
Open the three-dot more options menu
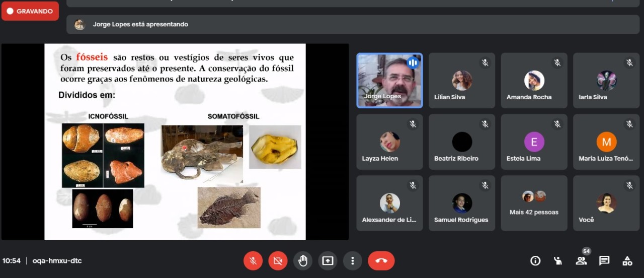click(x=353, y=261)
